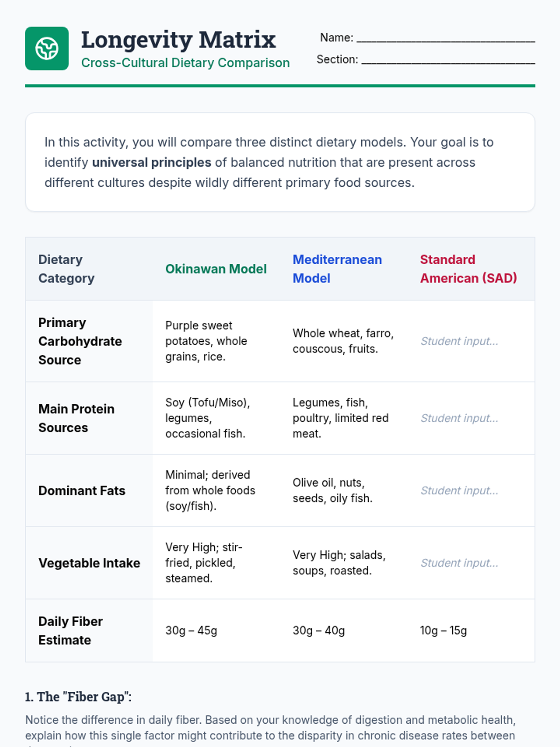560x747 pixels.
Task: Click the "Fiber Gap" question heading
Action: pyautogui.click(x=78, y=697)
